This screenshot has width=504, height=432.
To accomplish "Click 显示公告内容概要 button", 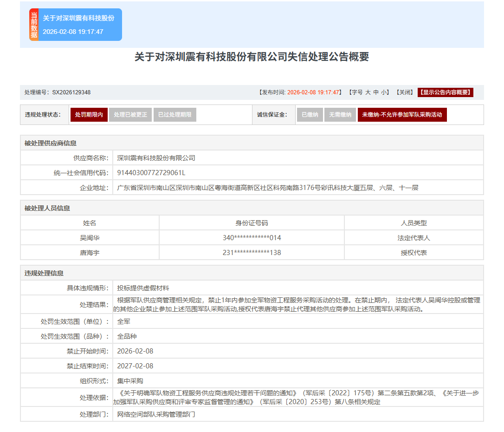I will [x=445, y=92].
